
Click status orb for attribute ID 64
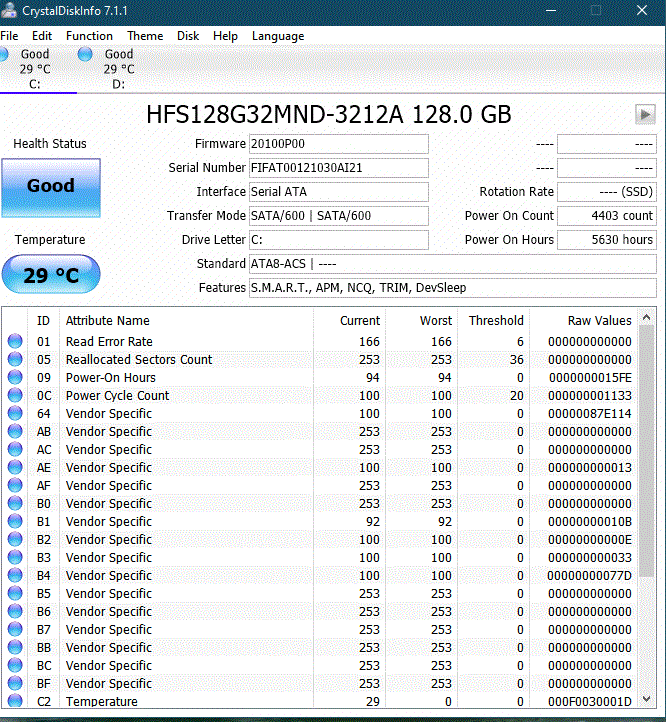(15, 413)
